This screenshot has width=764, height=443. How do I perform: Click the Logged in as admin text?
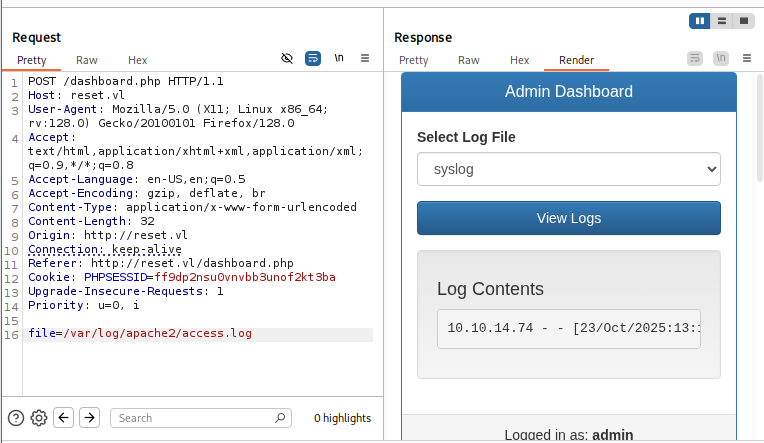(569, 435)
